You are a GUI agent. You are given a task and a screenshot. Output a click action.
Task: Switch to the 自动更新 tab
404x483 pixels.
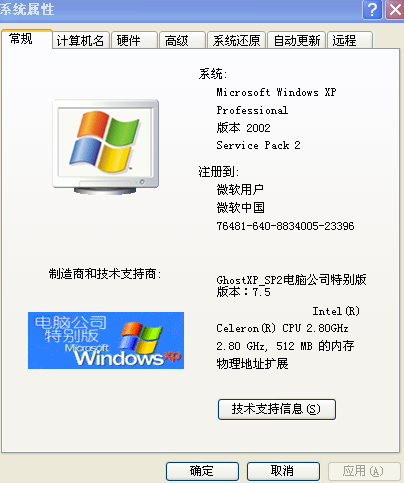click(296, 40)
